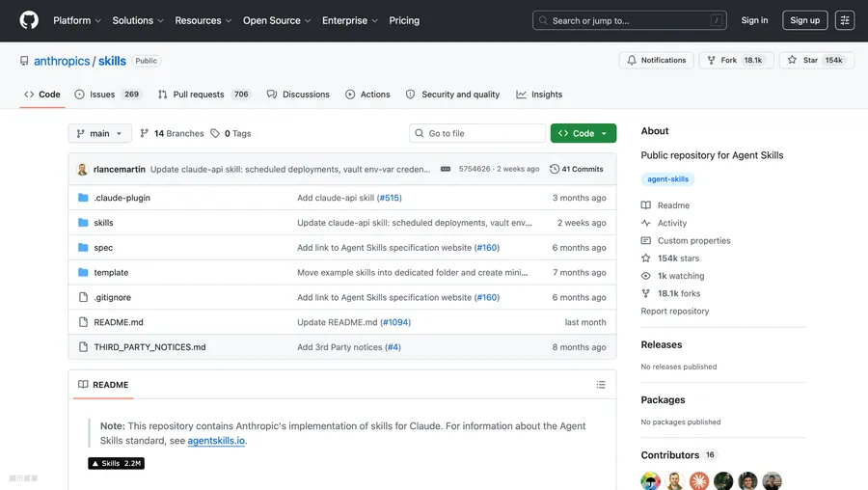This screenshot has width=868, height=490.
Task: Open commit hash 5754626
Action: (475, 169)
